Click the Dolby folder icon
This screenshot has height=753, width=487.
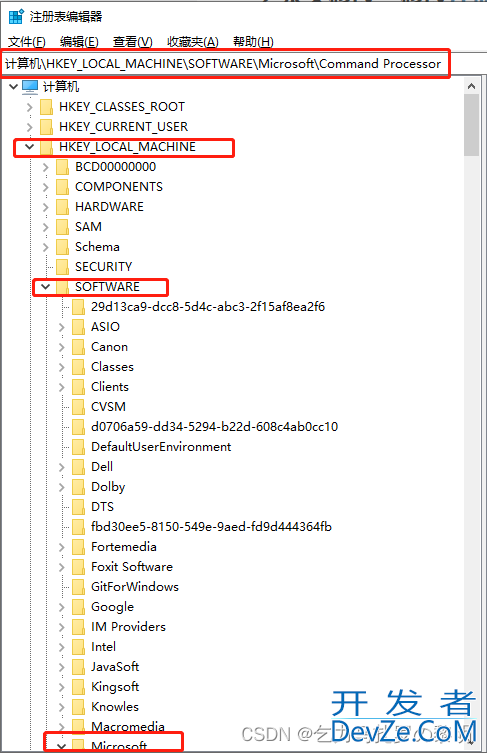coord(78,487)
